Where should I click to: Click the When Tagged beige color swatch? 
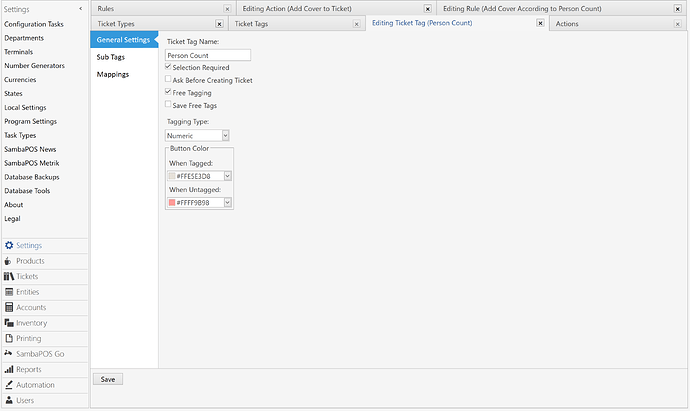tap(172, 176)
